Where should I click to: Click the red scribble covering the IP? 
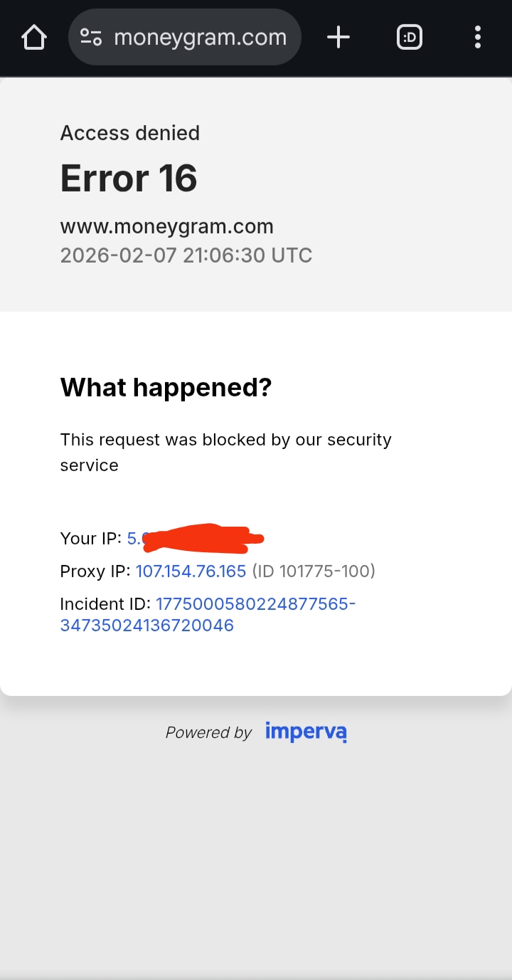click(203, 538)
